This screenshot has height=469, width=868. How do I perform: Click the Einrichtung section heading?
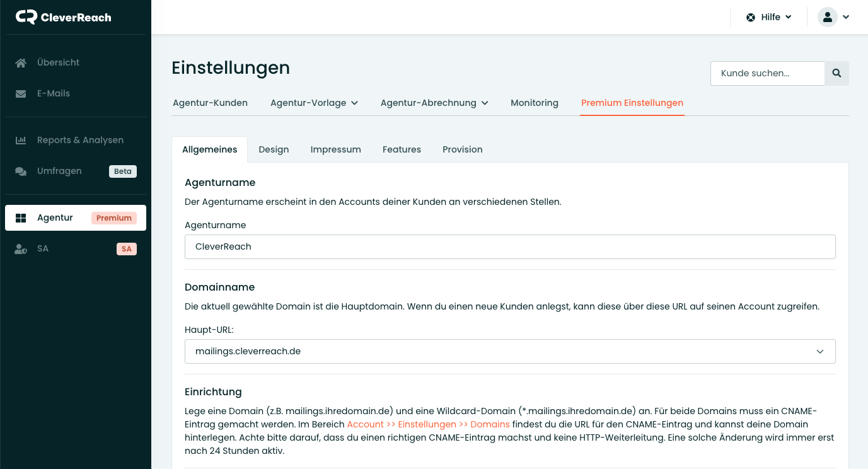(213, 391)
